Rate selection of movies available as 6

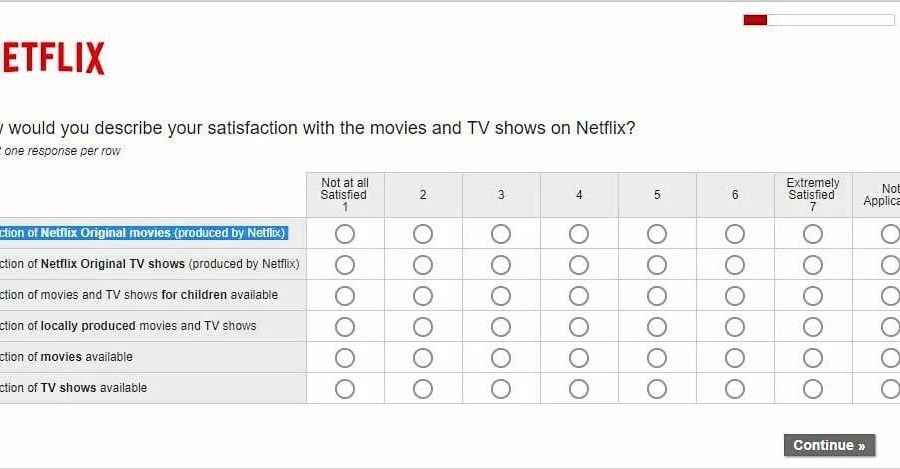pos(735,358)
